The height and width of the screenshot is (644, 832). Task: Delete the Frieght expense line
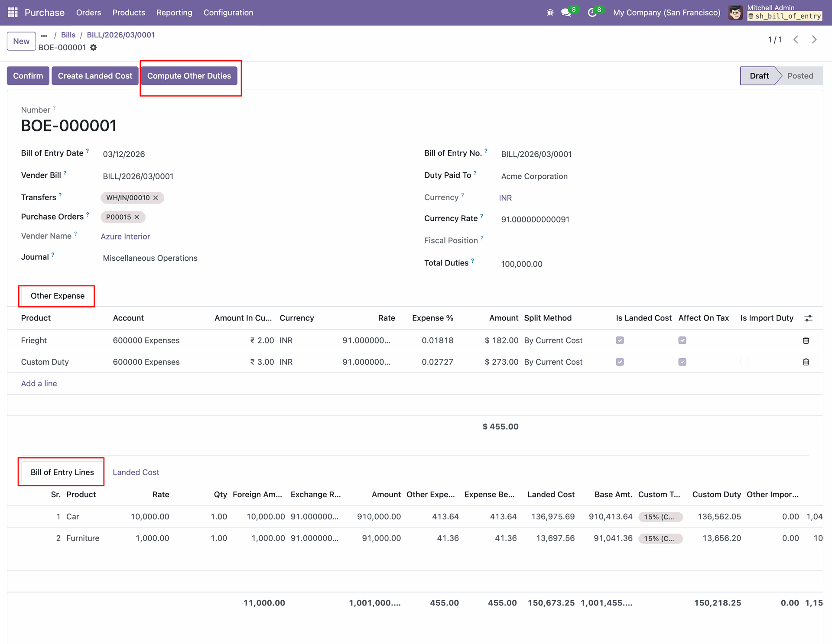coord(806,340)
